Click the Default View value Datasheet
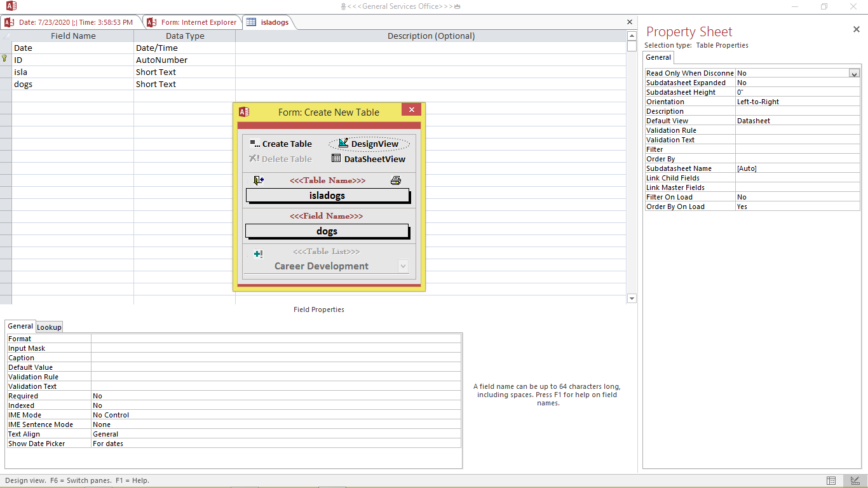 tap(797, 121)
